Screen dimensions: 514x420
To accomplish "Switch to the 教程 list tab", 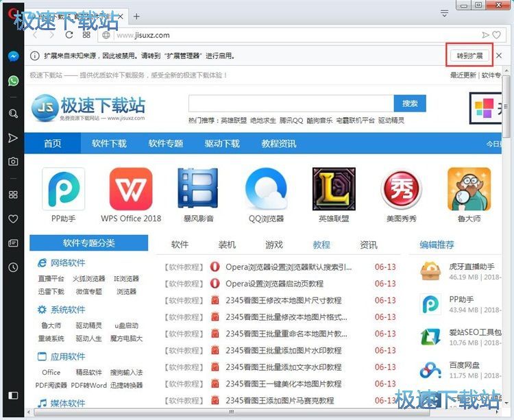I will click(x=321, y=245).
